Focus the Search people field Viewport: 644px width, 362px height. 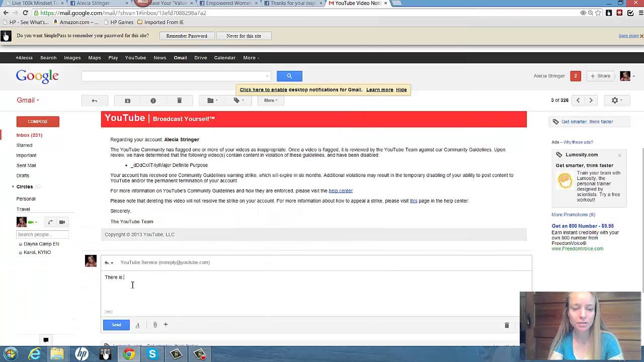click(x=42, y=234)
